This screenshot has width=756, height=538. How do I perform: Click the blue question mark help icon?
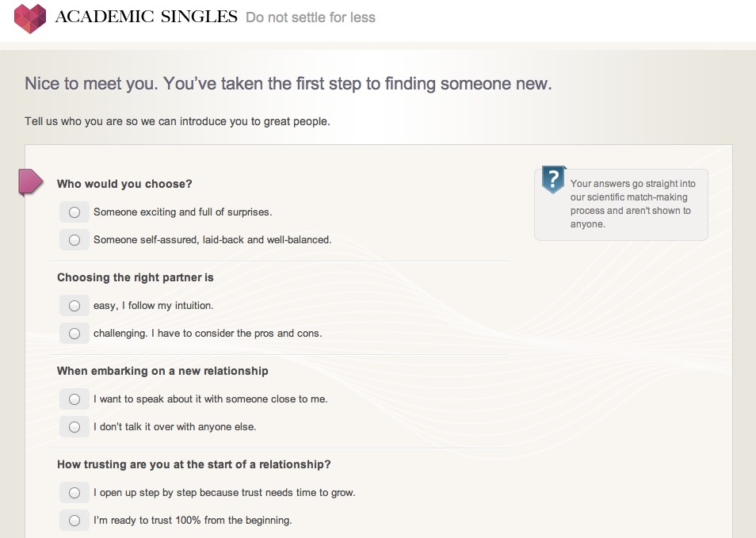coord(553,179)
